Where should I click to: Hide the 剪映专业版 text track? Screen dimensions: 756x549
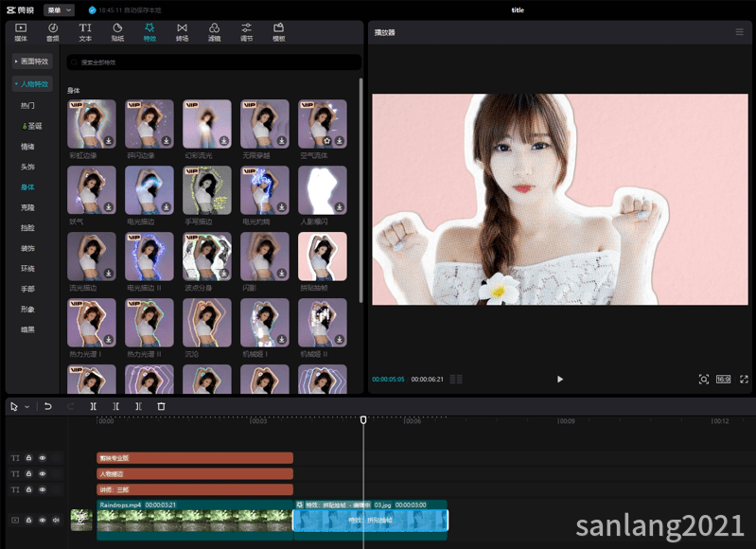[43, 458]
